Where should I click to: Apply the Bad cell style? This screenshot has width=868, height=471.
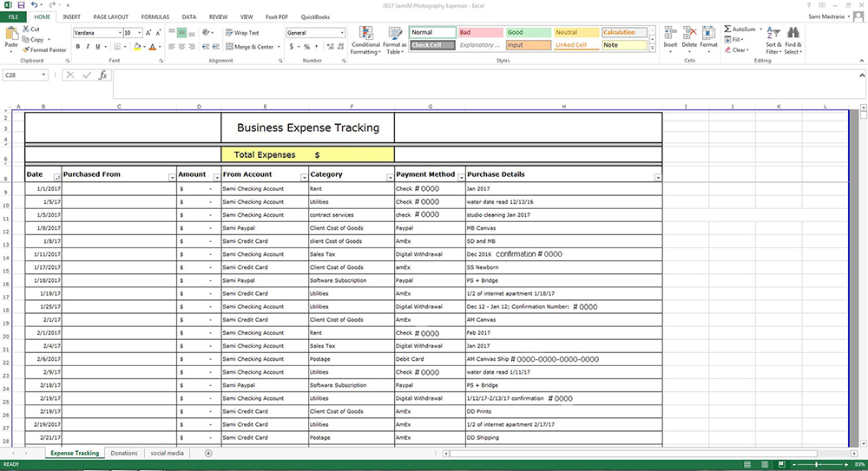tap(481, 32)
